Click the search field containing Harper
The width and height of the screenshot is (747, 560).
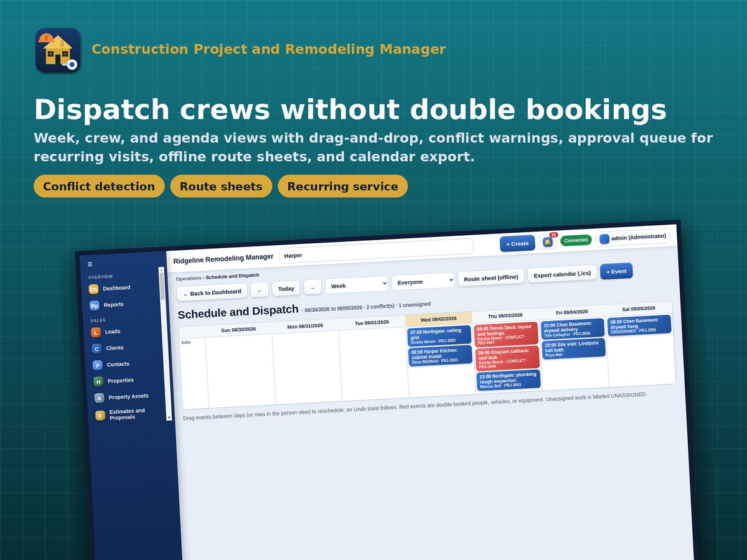[x=377, y=250]
